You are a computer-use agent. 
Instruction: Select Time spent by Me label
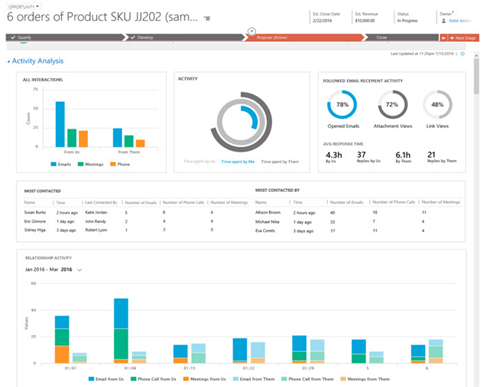point(238,161)
